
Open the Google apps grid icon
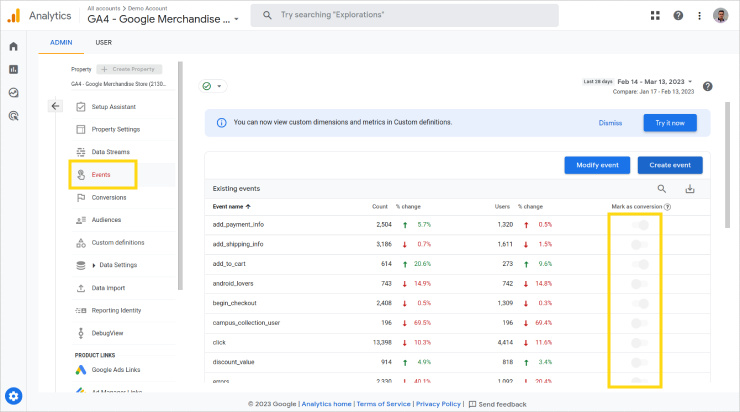coord(655,16)
